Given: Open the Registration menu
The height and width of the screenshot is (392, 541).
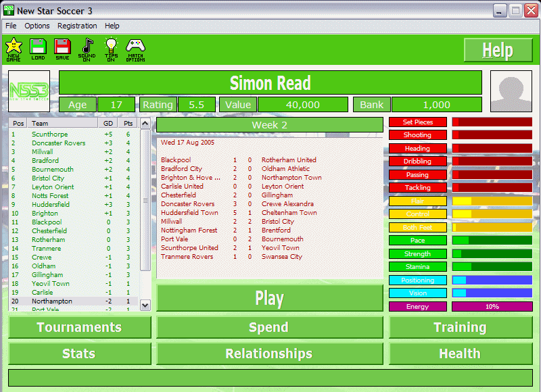Looking at the screenshot, I should (77, 26).
